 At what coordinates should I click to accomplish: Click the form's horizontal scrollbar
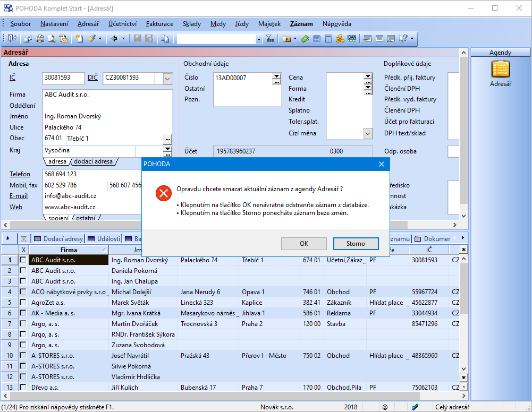point(230,225)
